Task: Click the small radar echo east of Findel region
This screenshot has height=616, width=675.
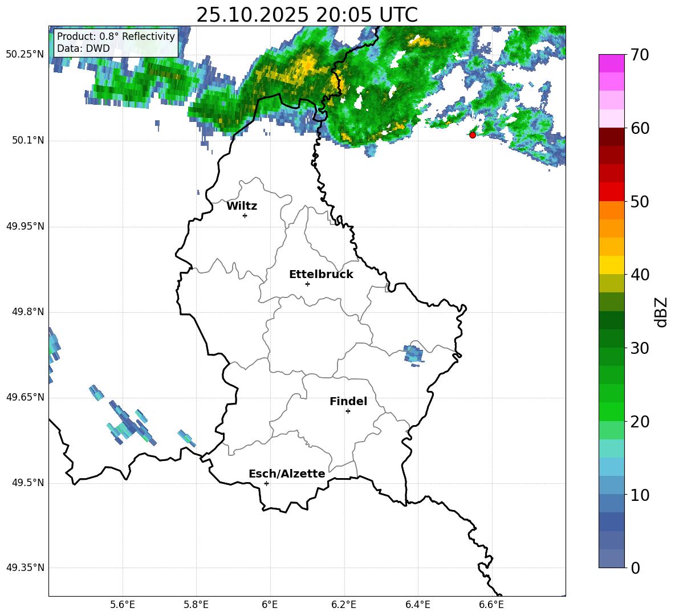Action: click(x=413, y=354)
